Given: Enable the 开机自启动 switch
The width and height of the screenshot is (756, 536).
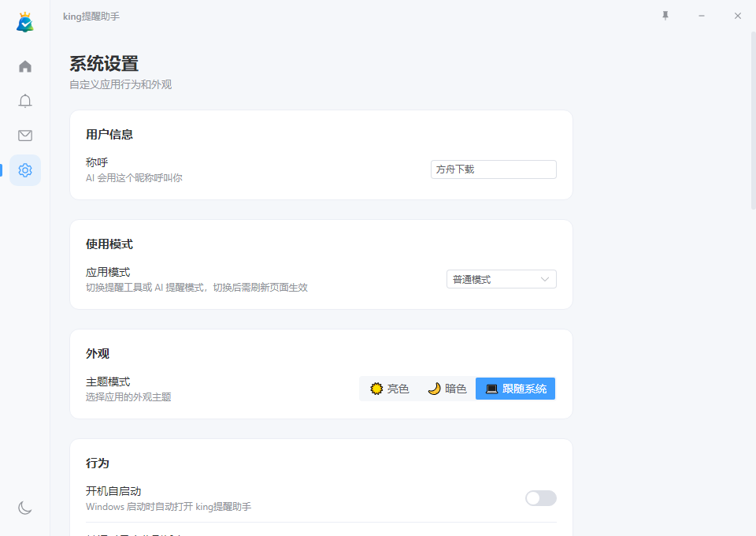Looking at the screenshot, I should pos(540,498).
